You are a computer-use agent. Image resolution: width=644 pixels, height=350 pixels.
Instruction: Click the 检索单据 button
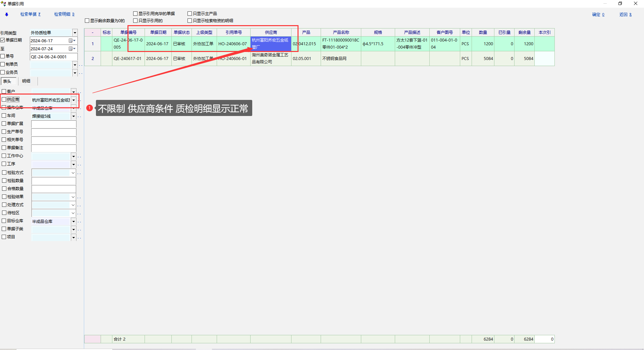30,14
